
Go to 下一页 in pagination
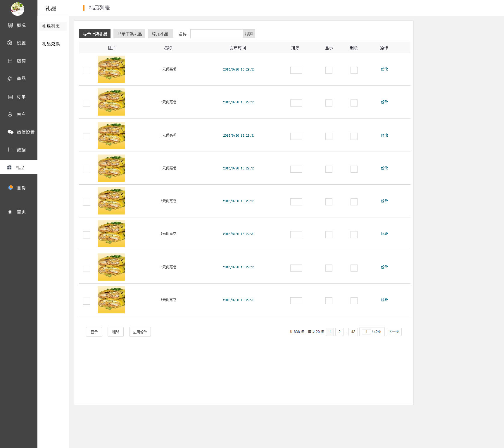pyautogui.click(x=393, y=332)
